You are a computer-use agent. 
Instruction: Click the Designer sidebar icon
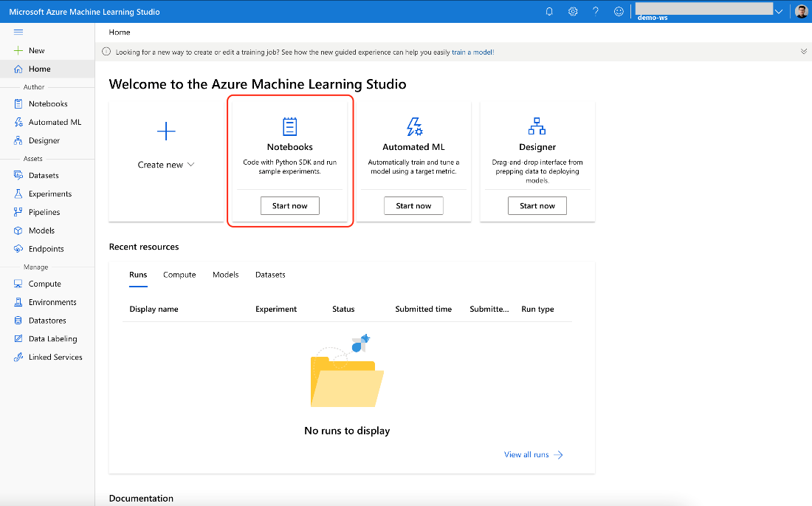18,140
